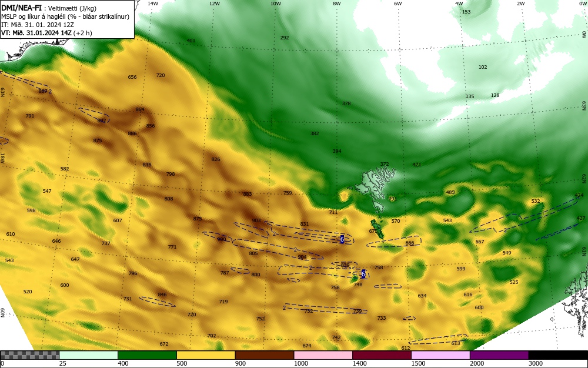Click the map value 485
This screenshot has height=368, width=588.
(450, 192)
